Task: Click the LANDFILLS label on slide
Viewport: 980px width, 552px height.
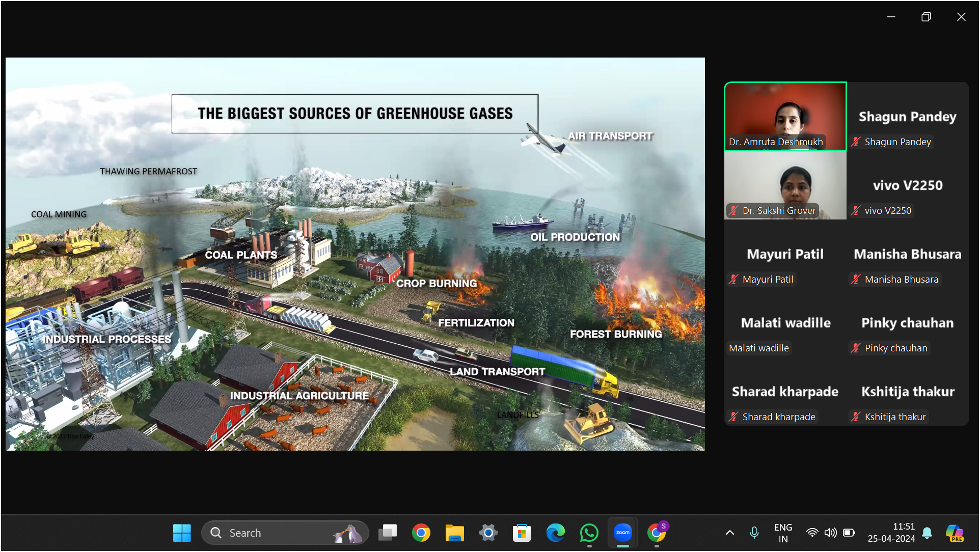Action: 518,415
